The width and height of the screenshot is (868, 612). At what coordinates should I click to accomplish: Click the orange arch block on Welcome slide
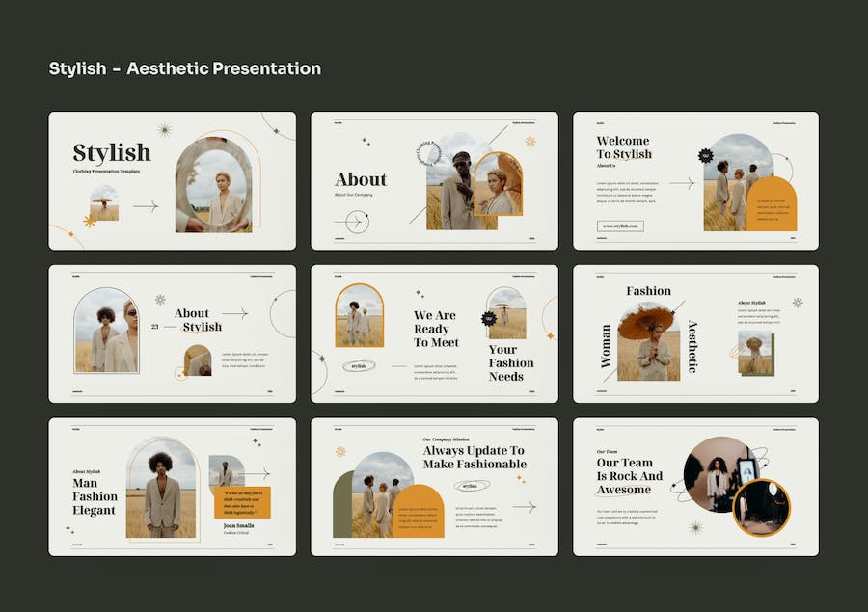[773, 203]
